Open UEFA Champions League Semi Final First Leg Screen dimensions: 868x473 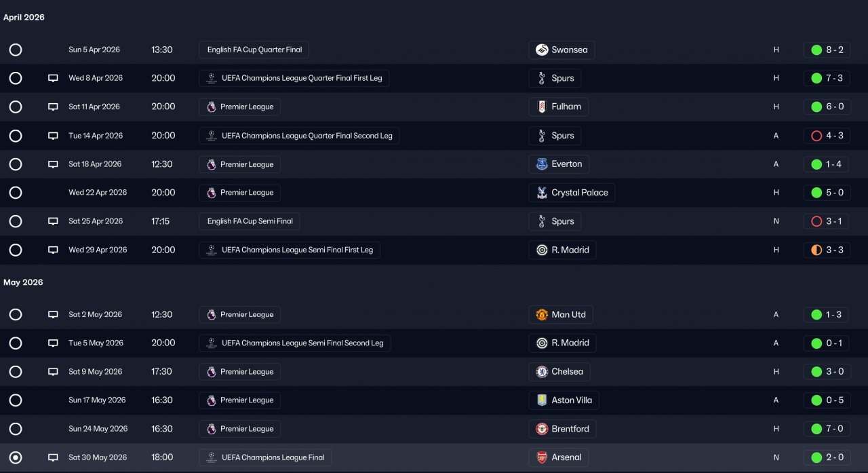click(290, 250)
